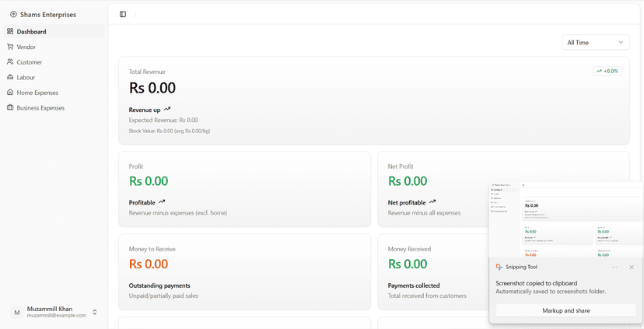
Task: Select the Total Revenue card
Action: coord(373,100)
